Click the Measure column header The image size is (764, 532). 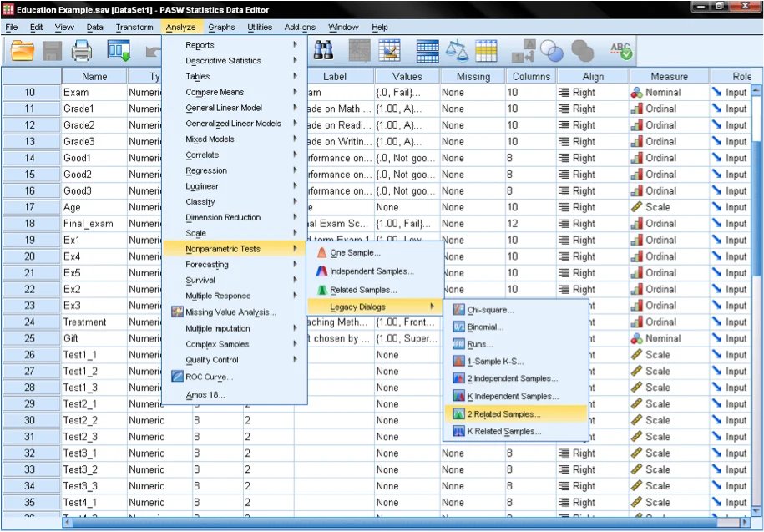tap(669, 77)
